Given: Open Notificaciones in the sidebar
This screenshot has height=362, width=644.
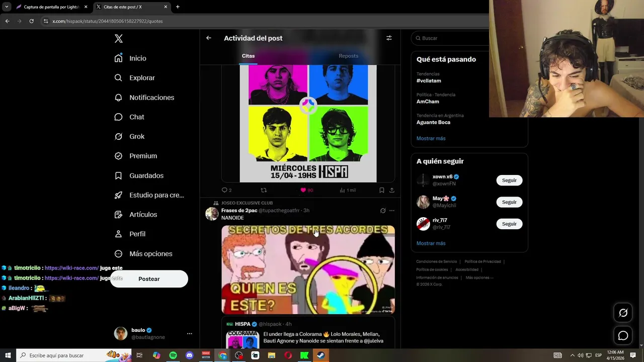Looking at the screenshot, I should coord(144,98).
